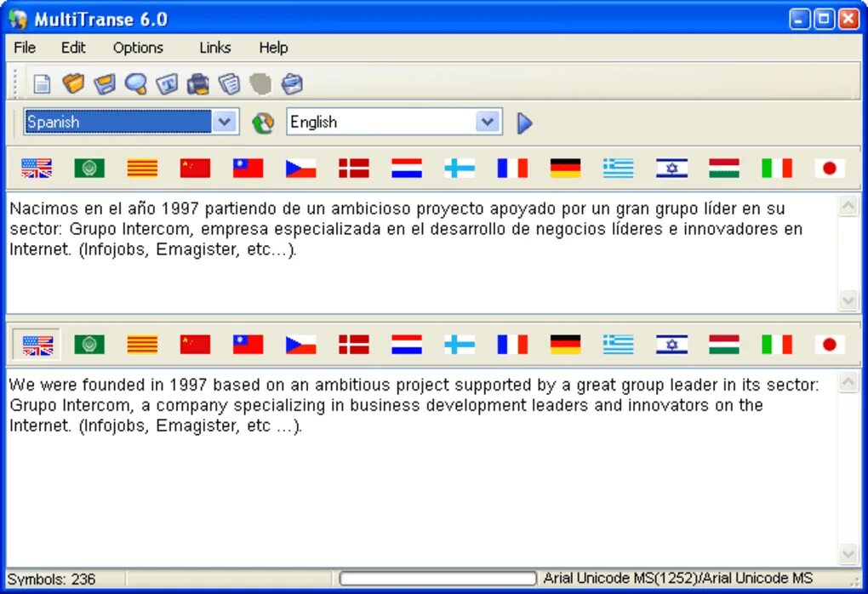The width and height of the screenshot is (868, 594).
Task: Open the File menu
Action: click(x=25, y=48)
